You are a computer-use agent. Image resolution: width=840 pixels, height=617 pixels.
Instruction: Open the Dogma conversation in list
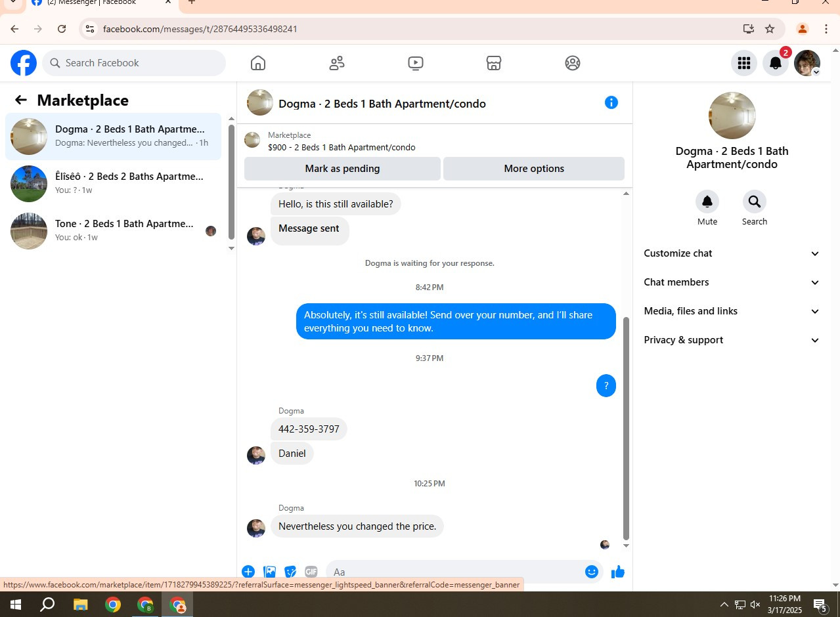click(113, 137)
